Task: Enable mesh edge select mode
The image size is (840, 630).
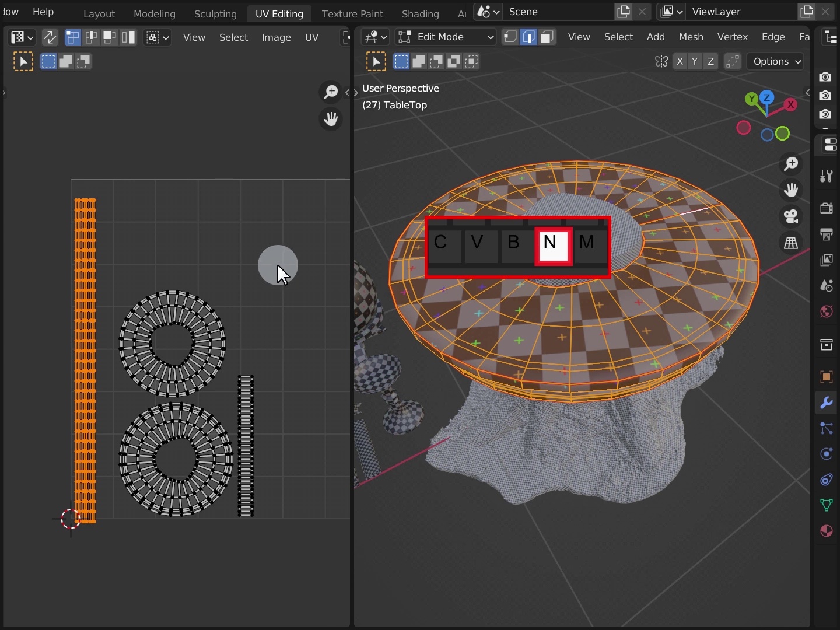Action: pos(529,37)
